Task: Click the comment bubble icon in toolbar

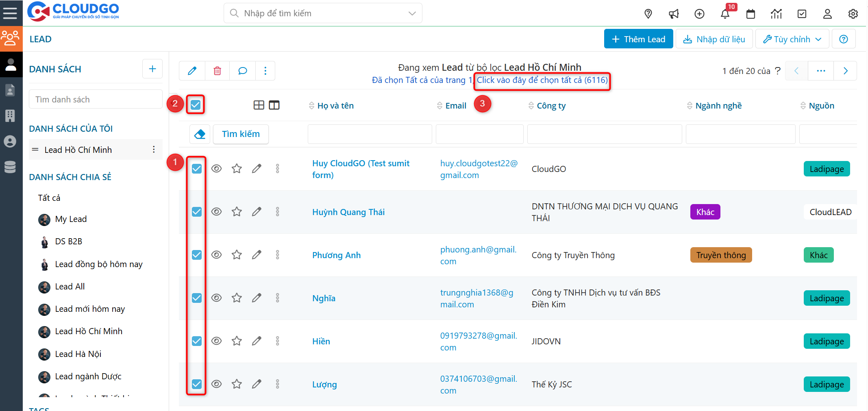Action: pyautogui.click(x=243, y=71)
